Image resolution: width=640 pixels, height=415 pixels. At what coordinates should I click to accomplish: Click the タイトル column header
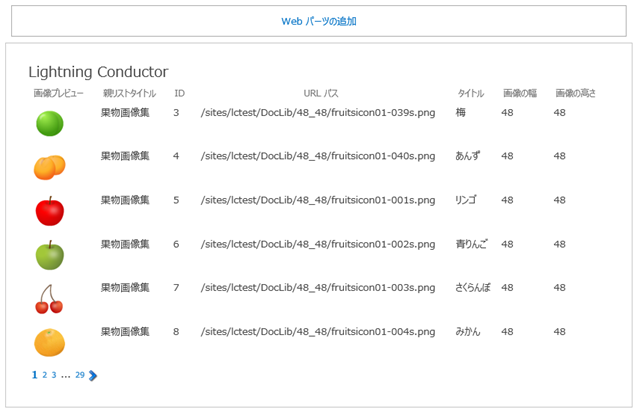click(470, 93)
